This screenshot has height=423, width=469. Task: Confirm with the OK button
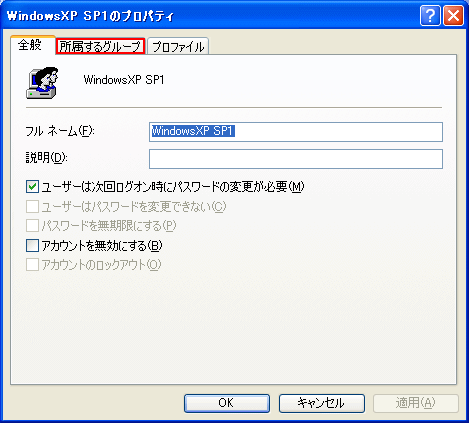(227, 403)
